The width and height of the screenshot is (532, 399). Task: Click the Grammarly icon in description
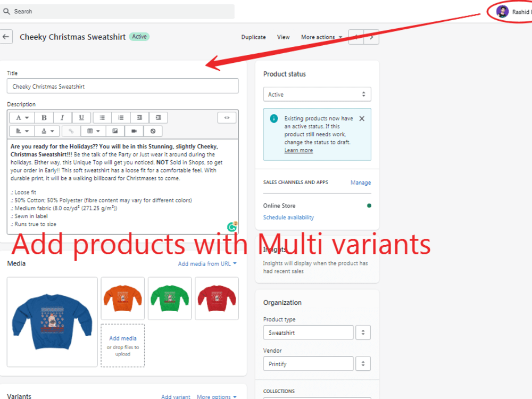[x=232, y=227]
